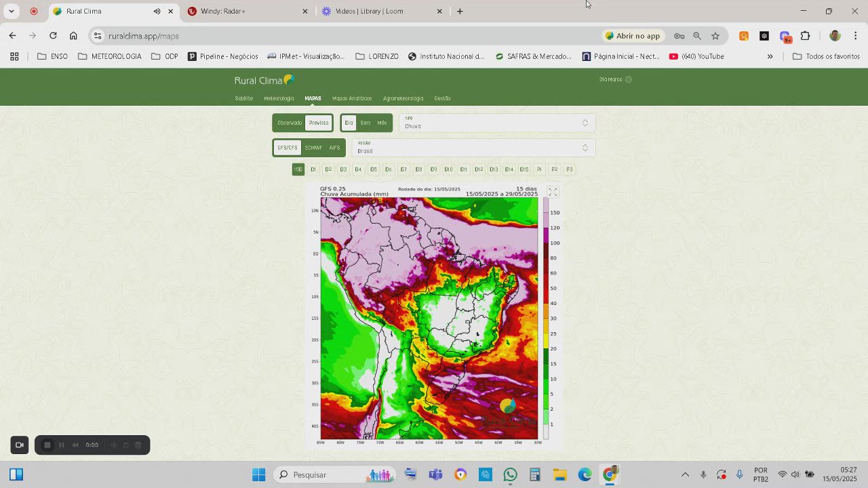Click the stop button in the recording control bar

point(47,445)
